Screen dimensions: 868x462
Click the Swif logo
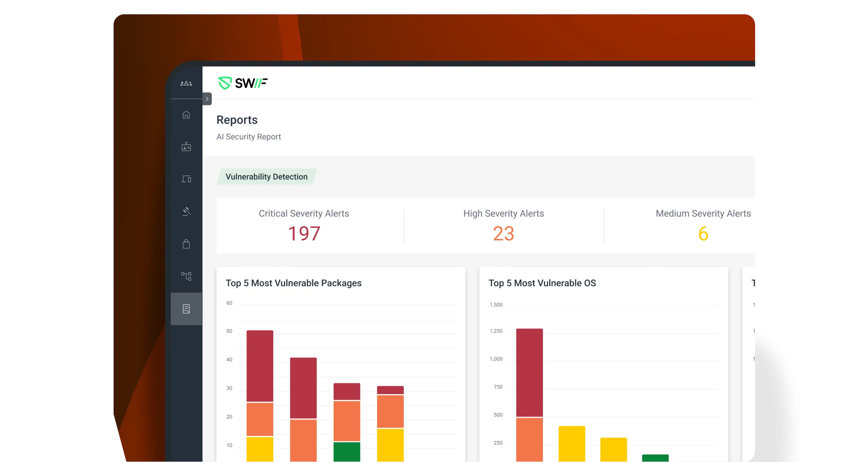(243, 83)
